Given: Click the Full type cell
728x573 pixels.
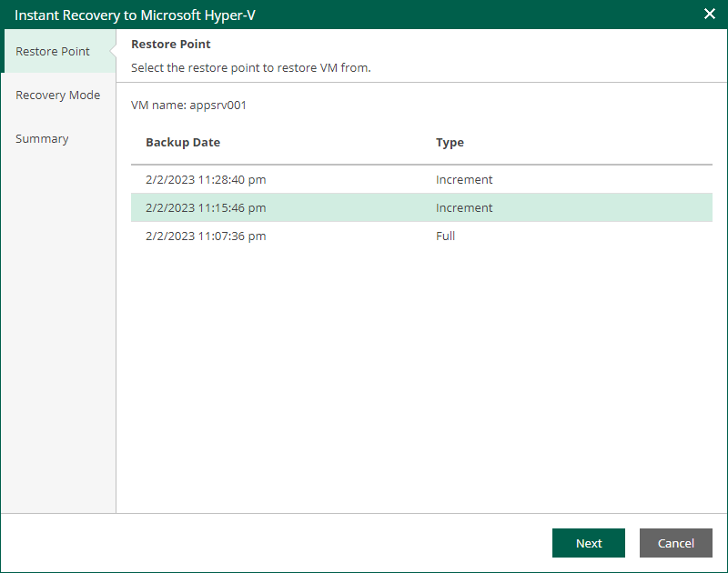Looking at the screenshot, I should pyautogui.click(x=445, y=236).
